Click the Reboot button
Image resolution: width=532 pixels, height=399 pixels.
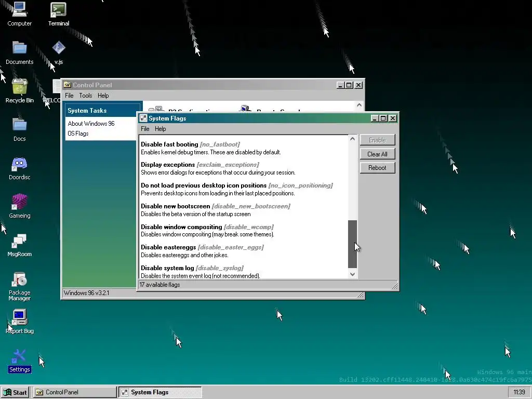[377, 168]
